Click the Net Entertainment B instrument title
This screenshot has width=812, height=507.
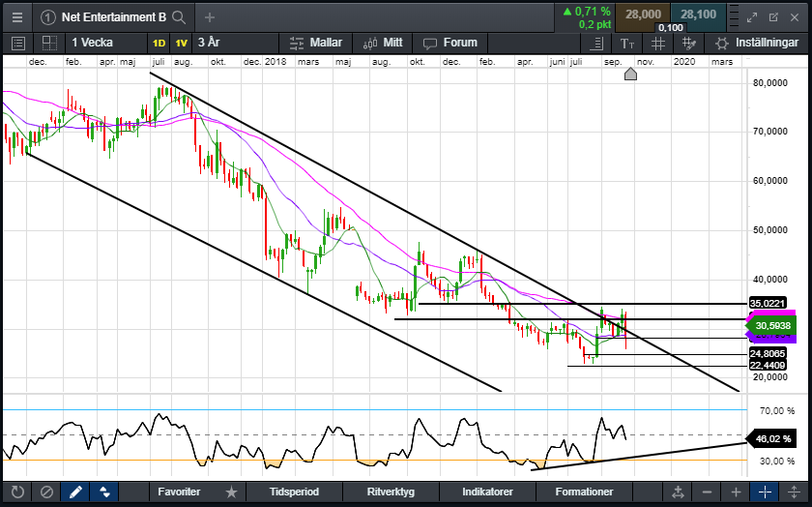[x=113, y=17]
